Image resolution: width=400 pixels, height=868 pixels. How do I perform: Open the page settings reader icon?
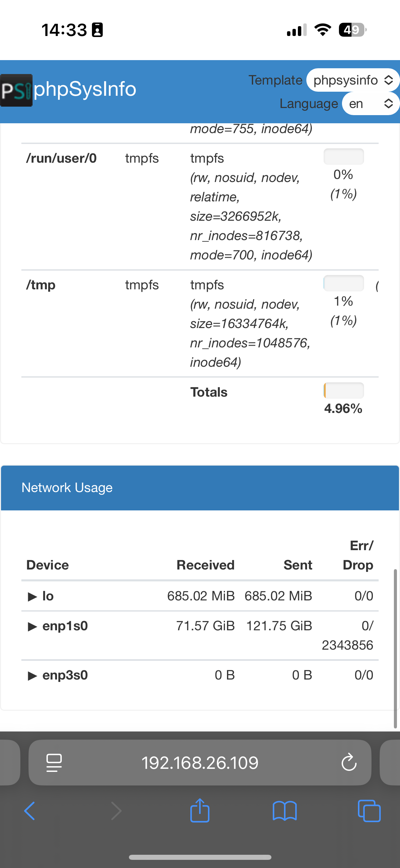54,763
